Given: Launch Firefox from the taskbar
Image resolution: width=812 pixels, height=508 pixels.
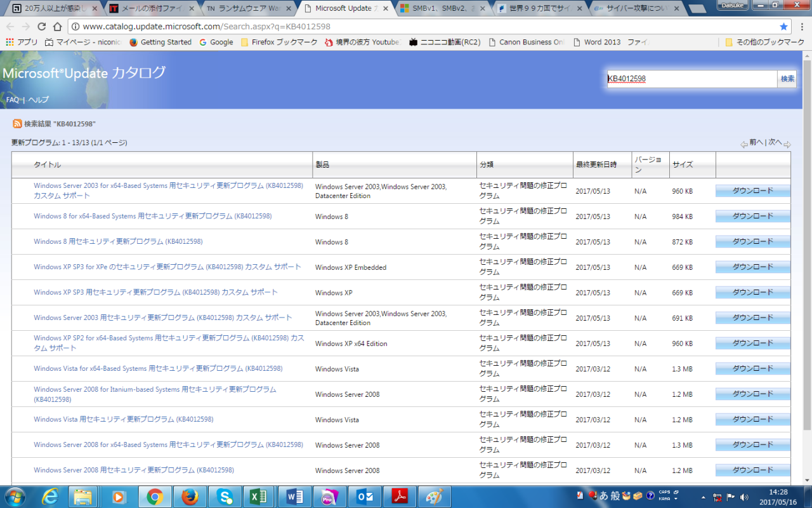Looking at the screenshot, I should [x=189, y=497].
